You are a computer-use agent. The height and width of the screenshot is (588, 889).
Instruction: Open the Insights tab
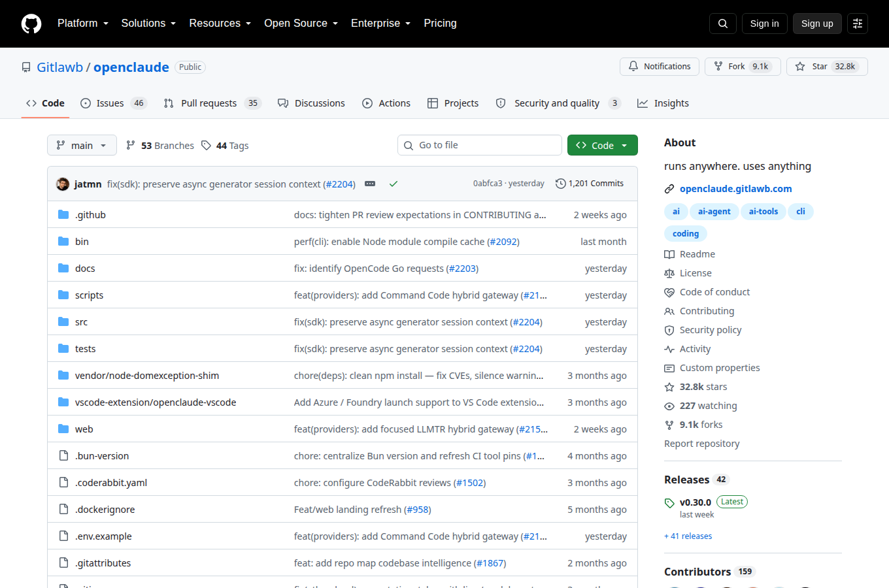pyautogui.click(x=663, y=103)
